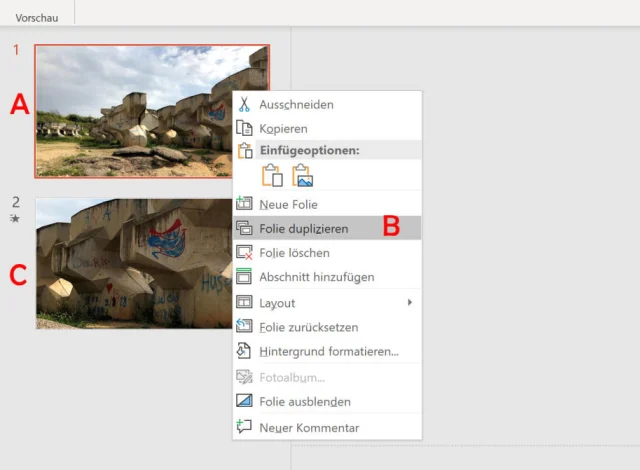640x470 pixels.
Task: Click the Hintergrund formatieren icon
Action: coord(244,351)
